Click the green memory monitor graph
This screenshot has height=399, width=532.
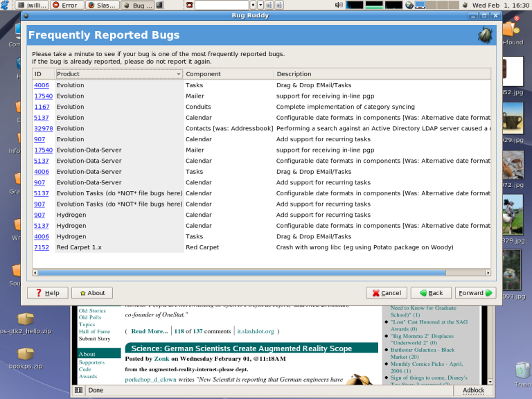(374, 5)
